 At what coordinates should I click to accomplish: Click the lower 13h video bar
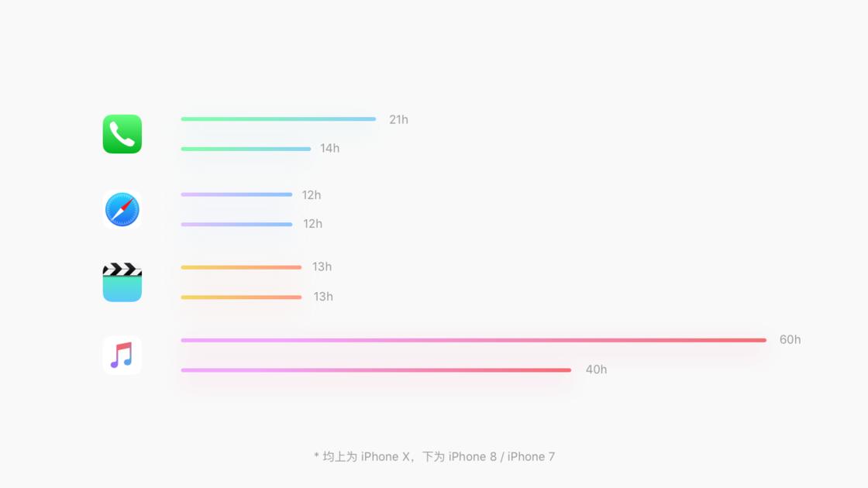click(x=241, y=297)
